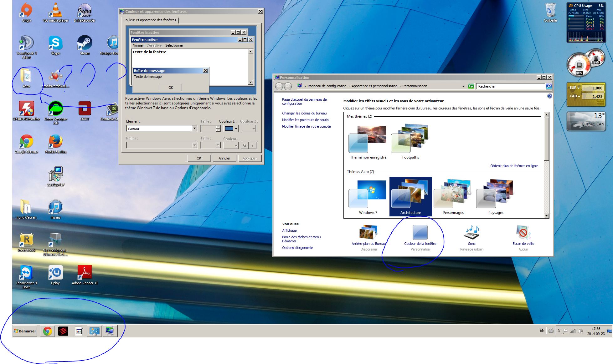Click Apparence et personnalisation breadcrumb item
This screenshot has width=613, height=364.
pos(374,86)
